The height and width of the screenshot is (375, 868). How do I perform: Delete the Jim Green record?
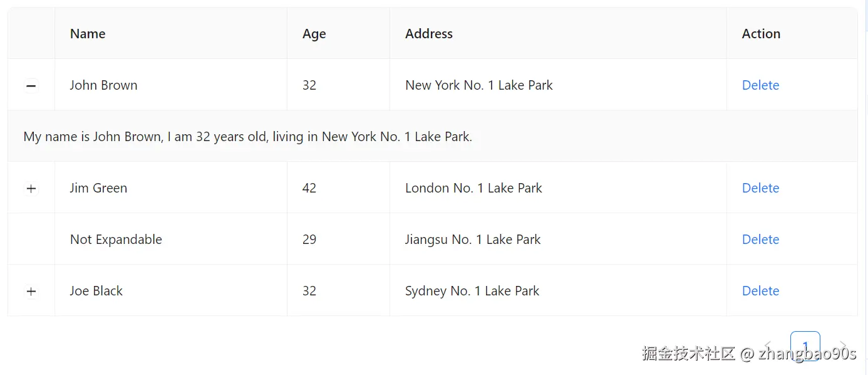coord(760,188)
